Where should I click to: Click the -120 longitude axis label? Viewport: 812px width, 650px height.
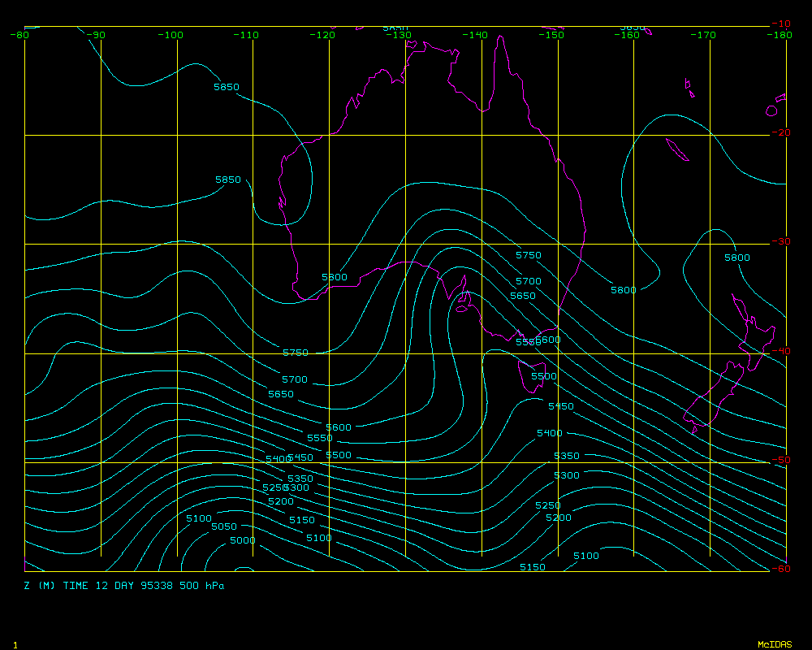(x=323, y=35)
